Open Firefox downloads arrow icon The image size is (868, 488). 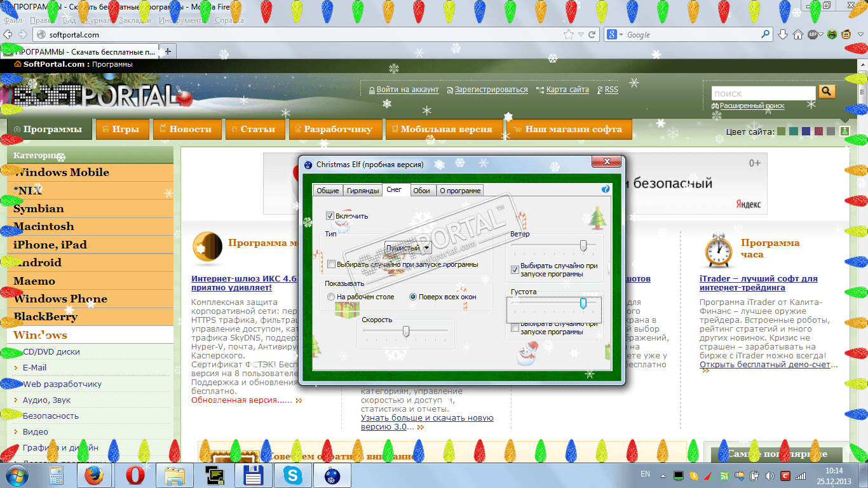(x=783, y=34)
